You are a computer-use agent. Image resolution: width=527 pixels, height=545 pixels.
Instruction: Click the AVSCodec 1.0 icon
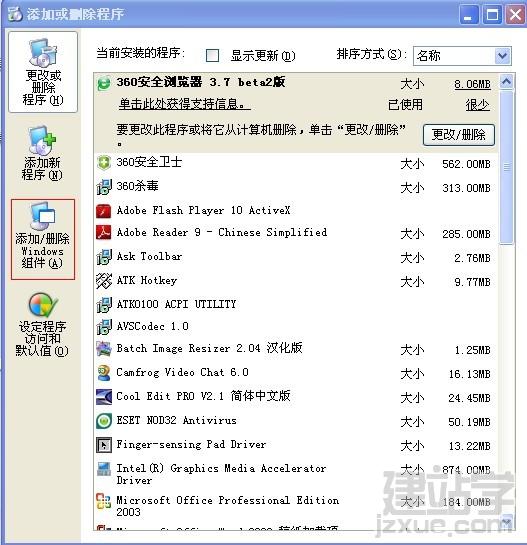[x=104, y=327]
